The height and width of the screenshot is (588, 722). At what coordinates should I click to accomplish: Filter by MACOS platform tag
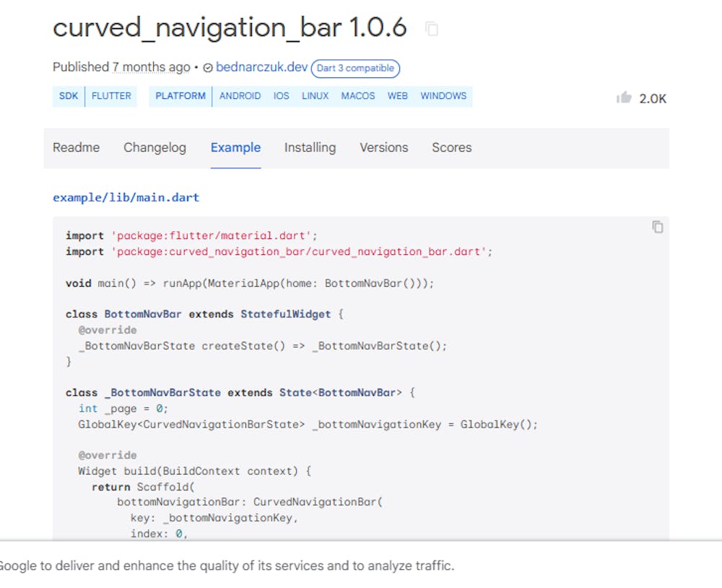(358, 96)
